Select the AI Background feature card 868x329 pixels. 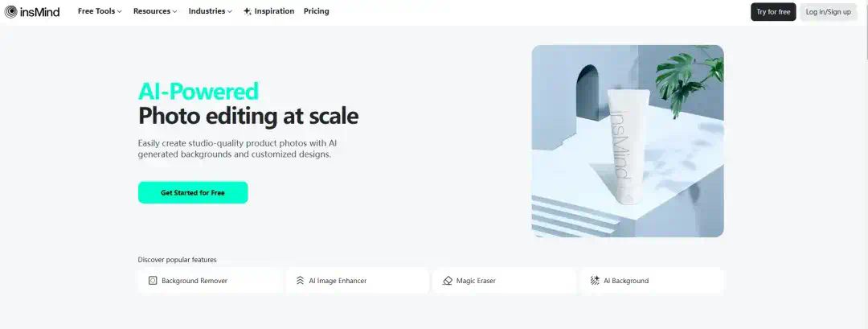click(653, 281)
